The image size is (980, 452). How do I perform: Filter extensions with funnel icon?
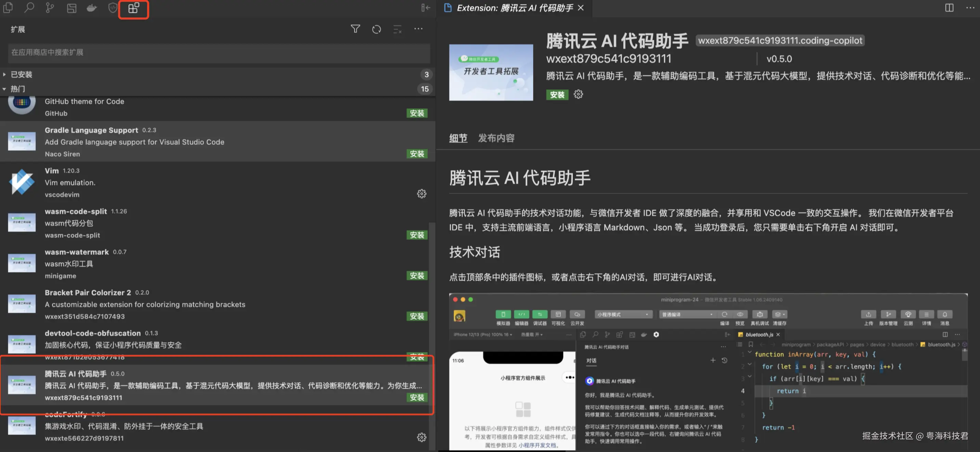pos(355,29)
